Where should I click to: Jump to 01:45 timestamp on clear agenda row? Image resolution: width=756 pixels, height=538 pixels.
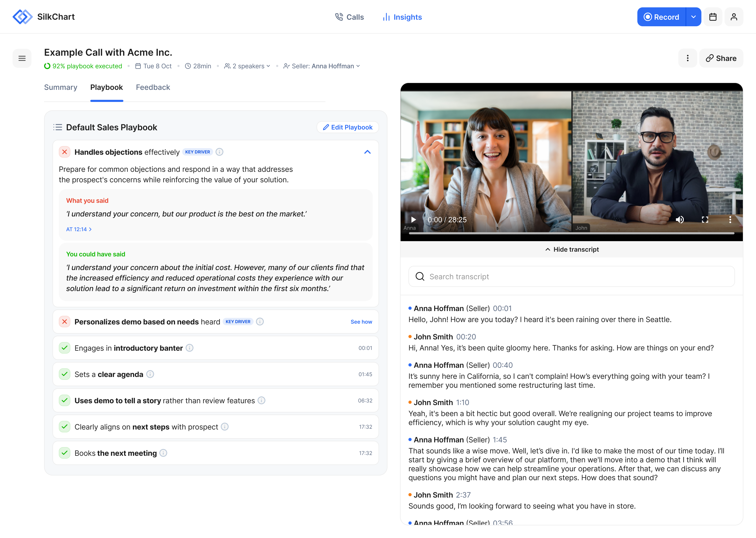point(365,374)
